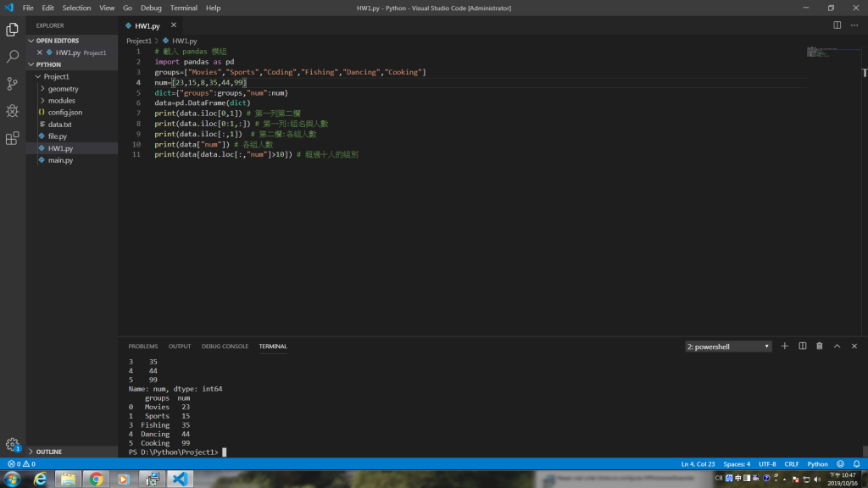This screenshot has width=868, height=488.
Task: Switch to Visual Studio Code taskbar icon
Action: pos(180,480)
